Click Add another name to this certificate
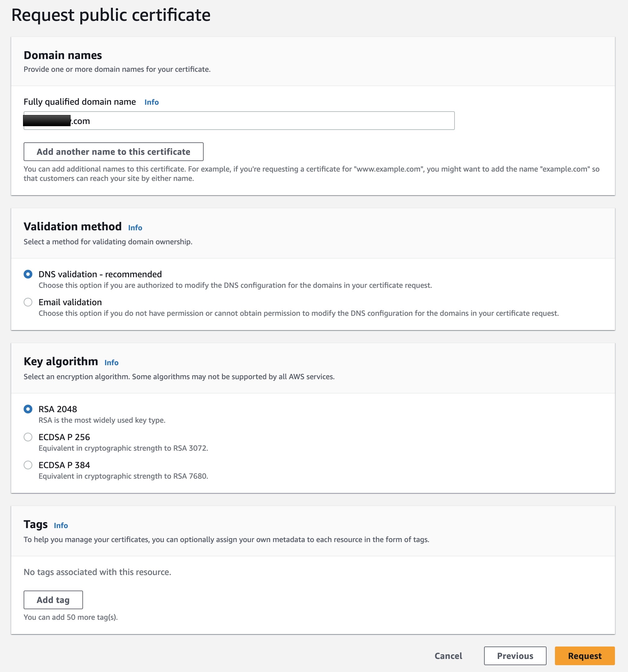The width and height of the screenshot is (628, 672). click(113, 152)
